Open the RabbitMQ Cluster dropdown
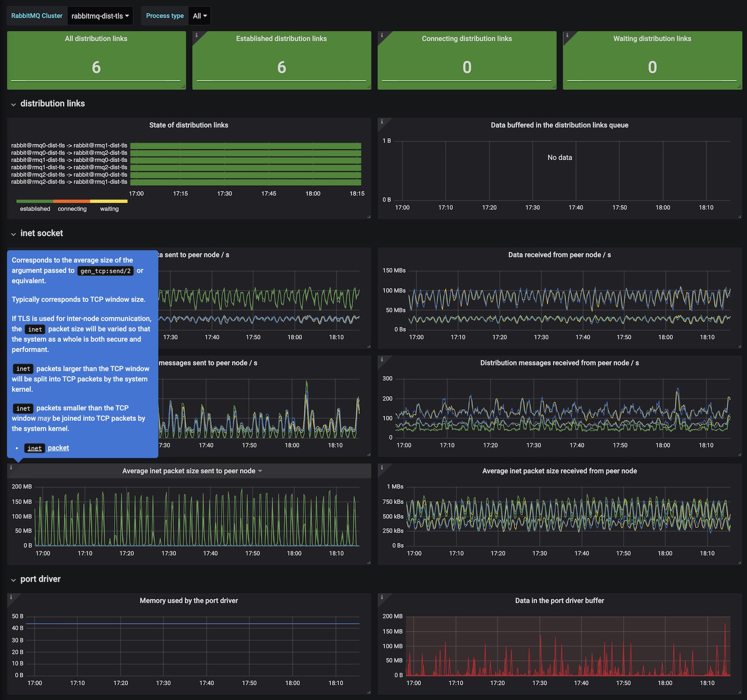The width and height of the screenshot is (747, 700). click(100, 16)
